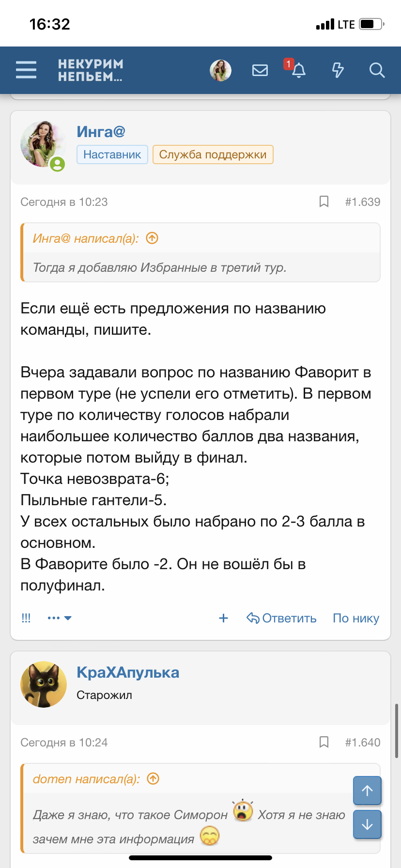Select the 'Наставник' badge label

(x=112, y=155)
